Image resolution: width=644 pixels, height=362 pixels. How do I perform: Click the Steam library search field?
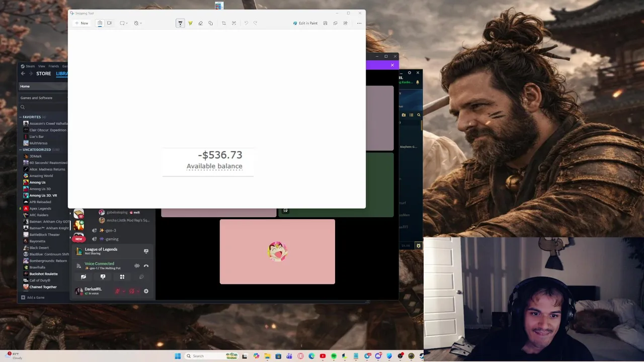coord(44,107)
